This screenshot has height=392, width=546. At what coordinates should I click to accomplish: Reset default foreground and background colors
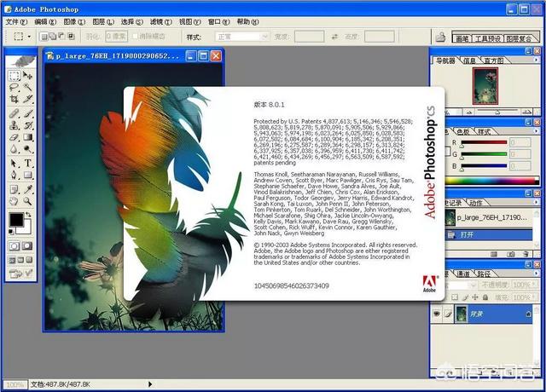(11, 232)
